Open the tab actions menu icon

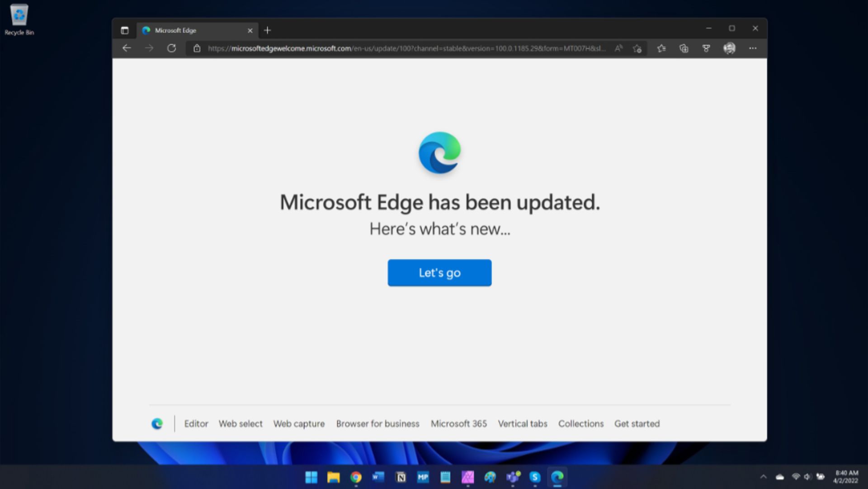(x=125, y=30)
